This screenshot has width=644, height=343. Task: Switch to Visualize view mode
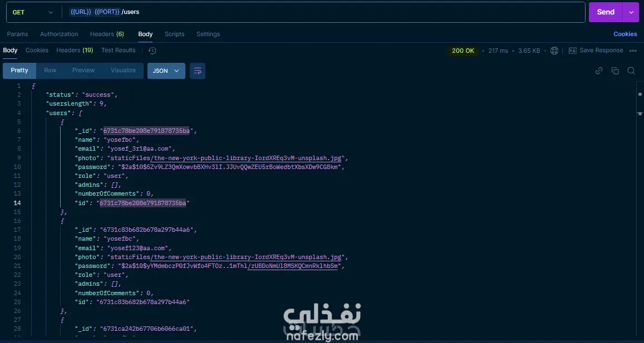coord(123,70)
